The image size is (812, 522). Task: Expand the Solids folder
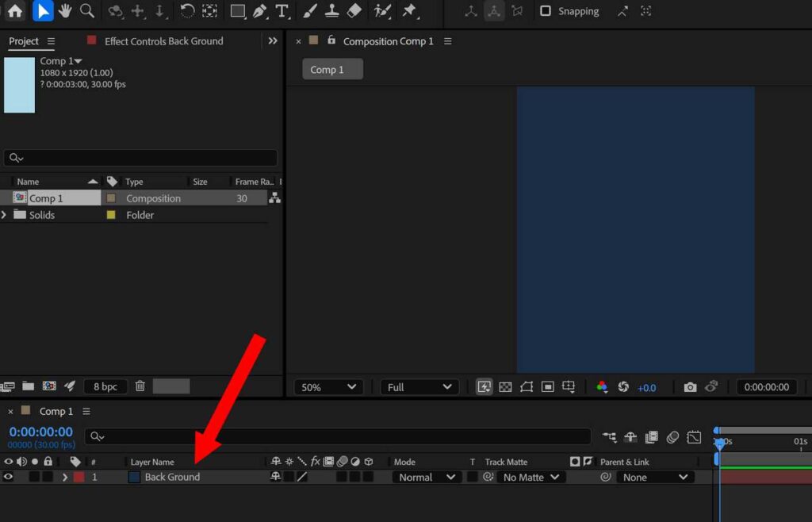pyautogui.click(x=4, y=214)
